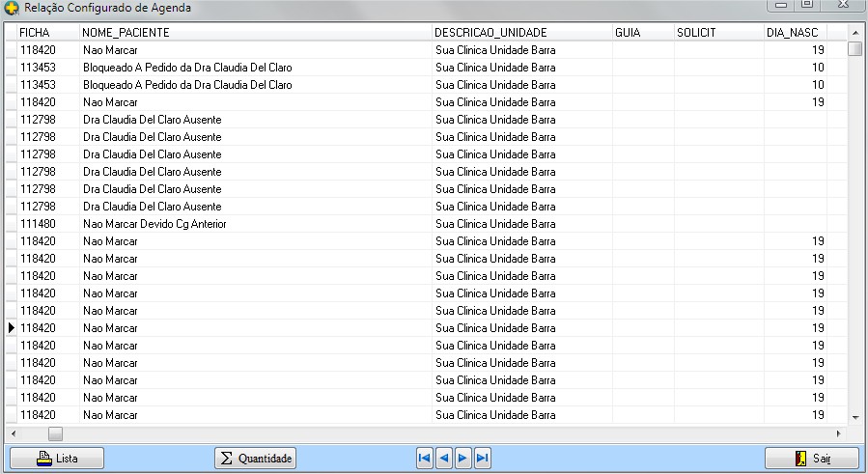Viewport: 868px width, 474px height.
Task: Go to the first record navigation icon
Action: tap(425, 458)
